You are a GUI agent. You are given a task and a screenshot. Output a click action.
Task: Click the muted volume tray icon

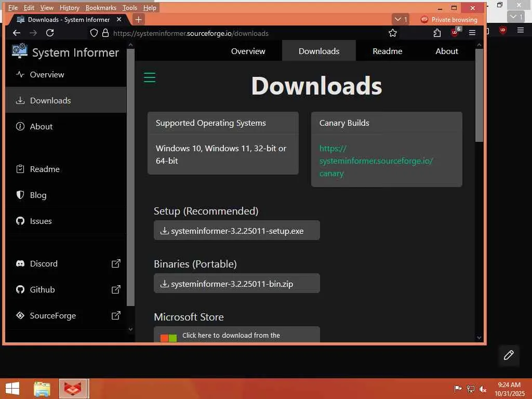483,389
